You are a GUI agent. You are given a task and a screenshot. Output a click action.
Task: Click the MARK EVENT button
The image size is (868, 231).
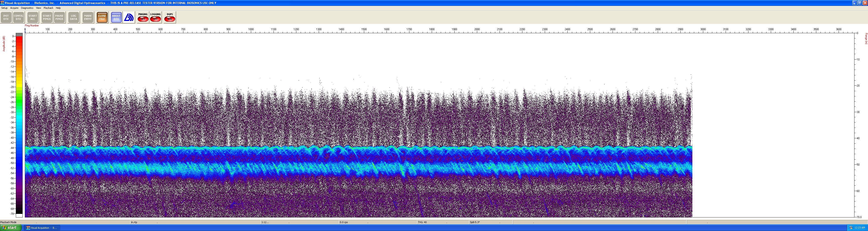pyautogui.click(x=88, y=18)
